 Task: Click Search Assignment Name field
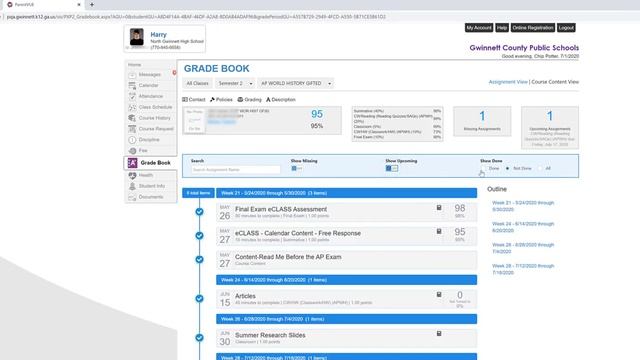point(236,169)
